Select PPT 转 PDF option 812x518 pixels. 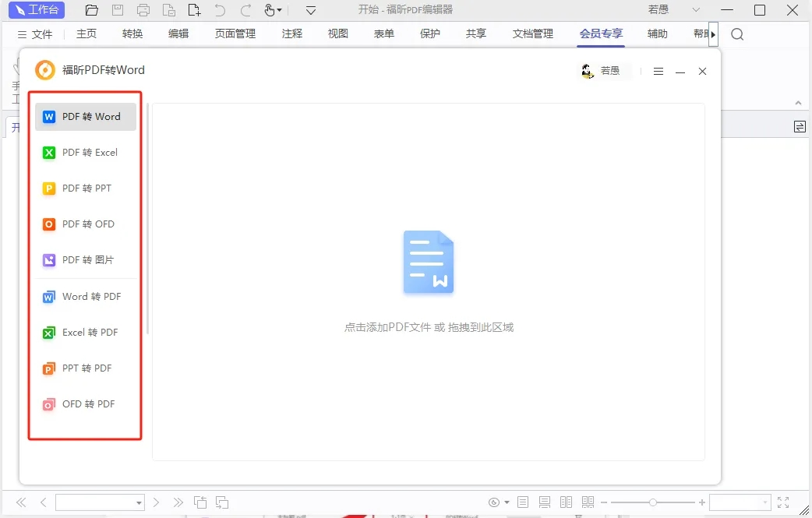pyautogui.click(x=86, y=368)
